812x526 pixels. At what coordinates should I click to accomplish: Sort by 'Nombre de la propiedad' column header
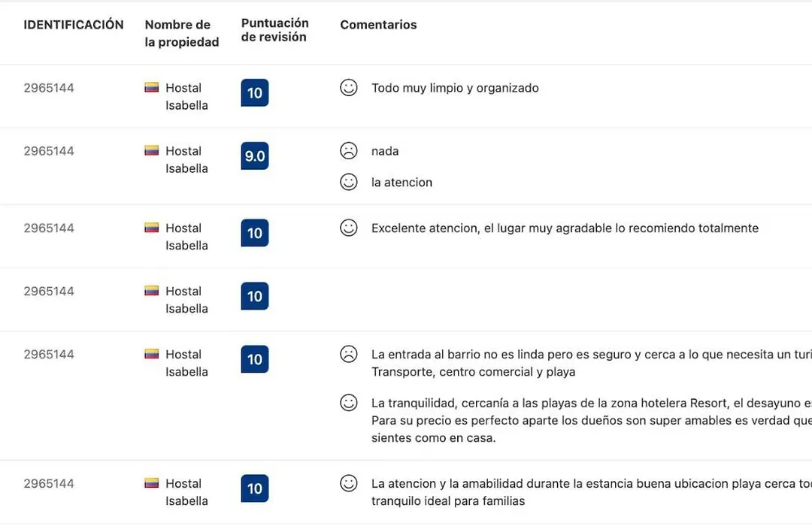pos(182,33)
